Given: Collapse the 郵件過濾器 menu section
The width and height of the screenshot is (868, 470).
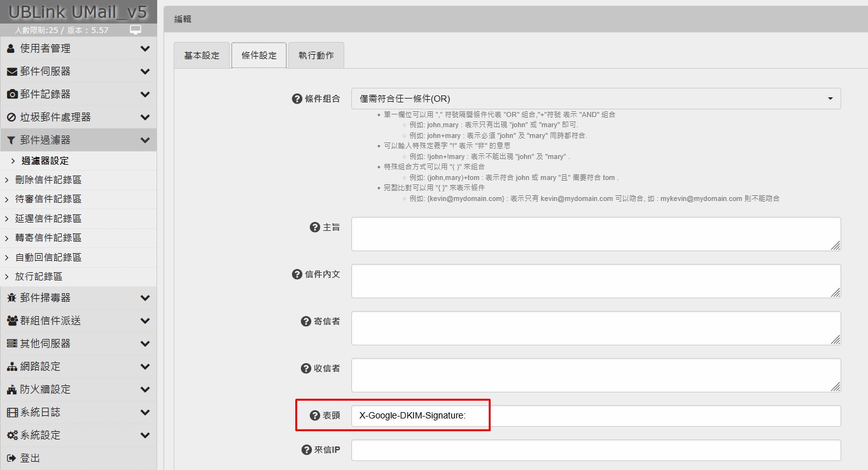Looking at the screenshot, I should (78, 140).
